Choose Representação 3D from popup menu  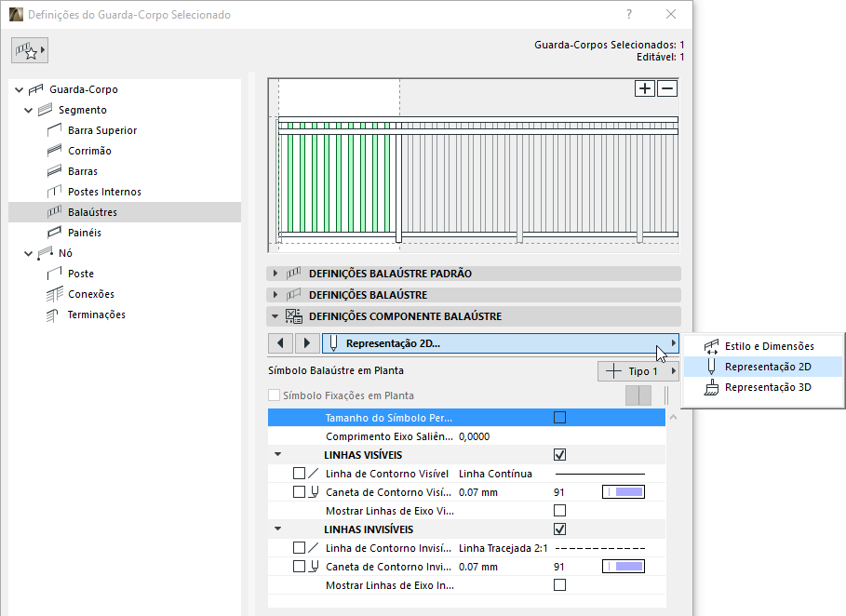coord(763,387)
